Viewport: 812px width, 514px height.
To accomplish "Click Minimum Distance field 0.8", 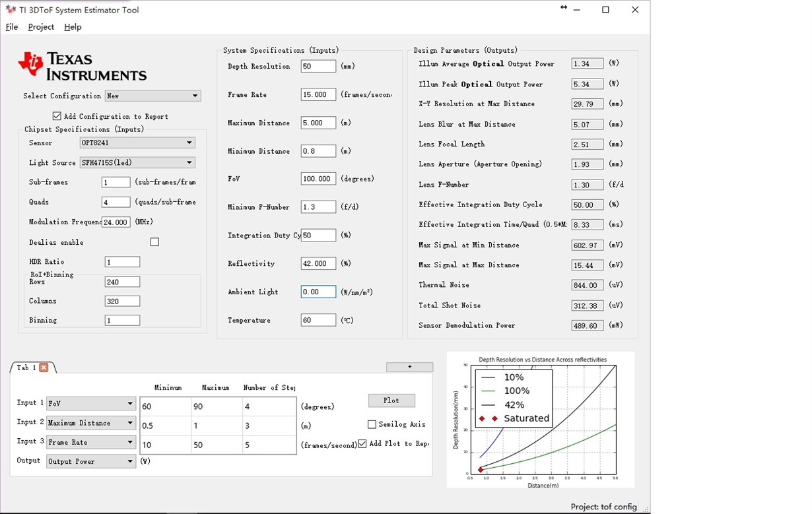I will 318,151.
